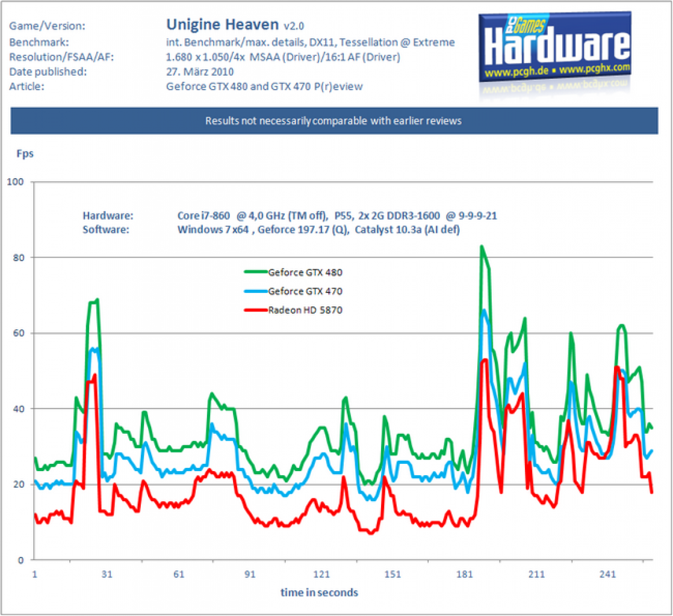Click the 'int. Benchmark/max. details, DX11' description line
This screenshot has width=673, height=616.
pyautogui.click(x=311, y=42)
